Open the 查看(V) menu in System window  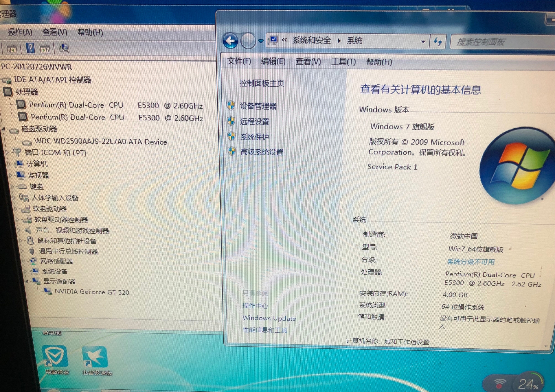pos(308,62)
